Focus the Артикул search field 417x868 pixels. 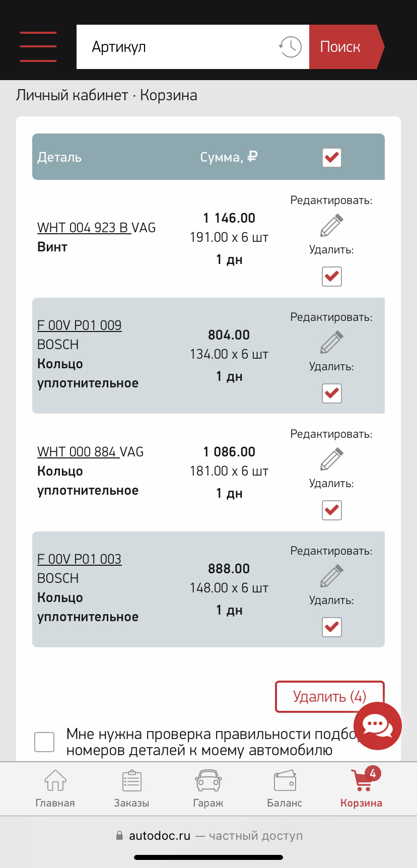176,47
